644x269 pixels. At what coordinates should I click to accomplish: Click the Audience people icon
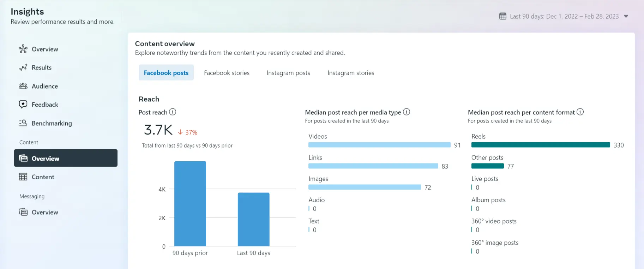coord(23,86)
